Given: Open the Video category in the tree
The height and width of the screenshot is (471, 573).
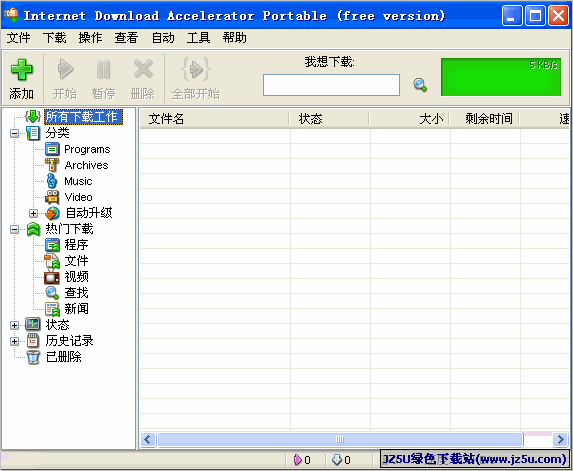Looking at the screenshot, I should coord(79,197).
